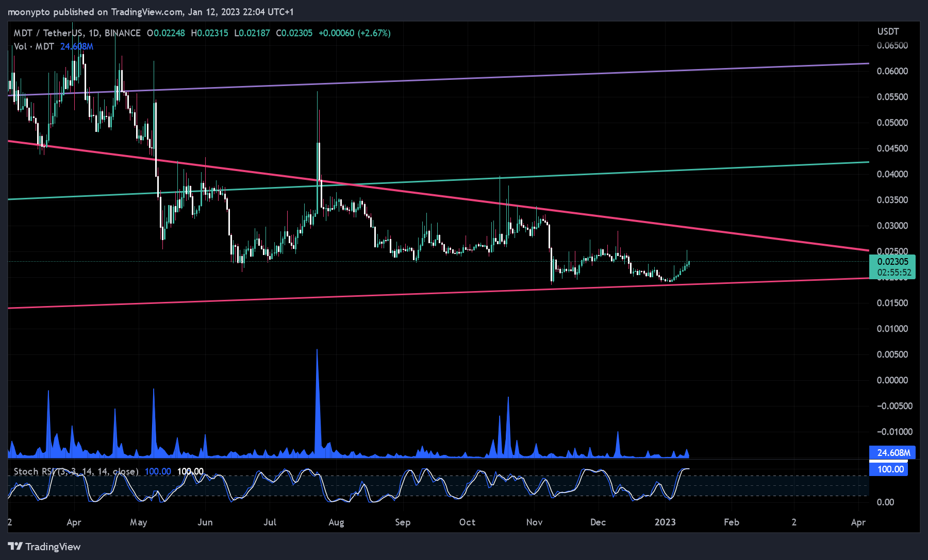Click the 0.01500 price axis label

tap(892, 303)
